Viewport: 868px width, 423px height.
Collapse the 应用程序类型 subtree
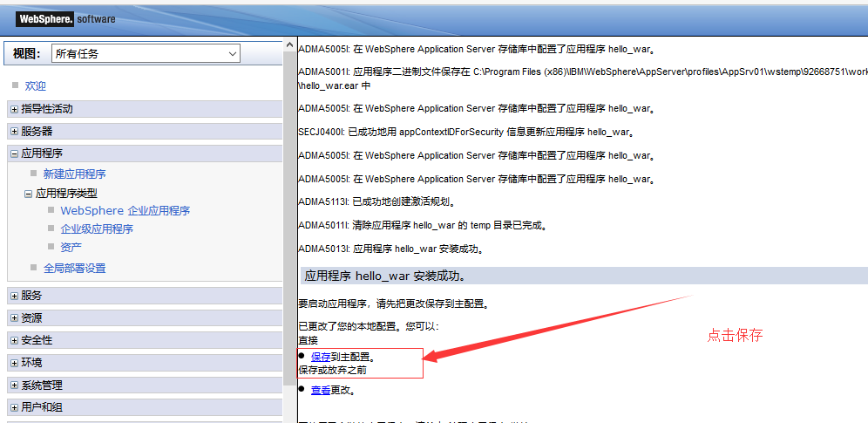[x=29, y=194]
